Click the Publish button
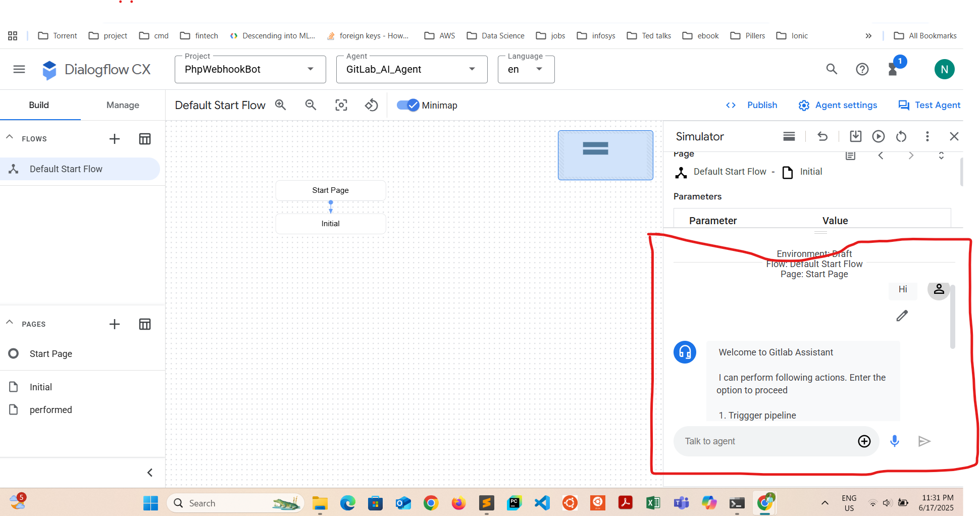The height and width of the screenshot is (516, 980). tap(752, 105)
